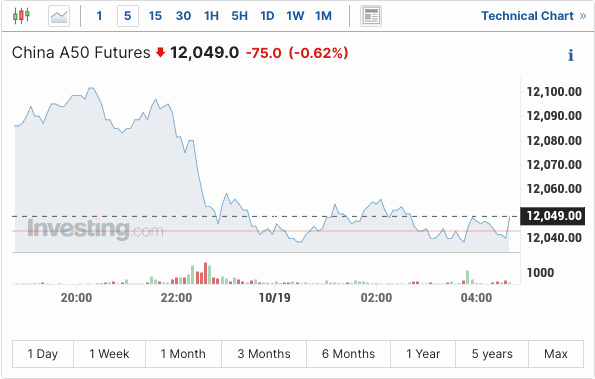This screenshot has width=595, height=379.
Task: Select the 5H interval
Action: pyautogui.click(x=239, y=16)
